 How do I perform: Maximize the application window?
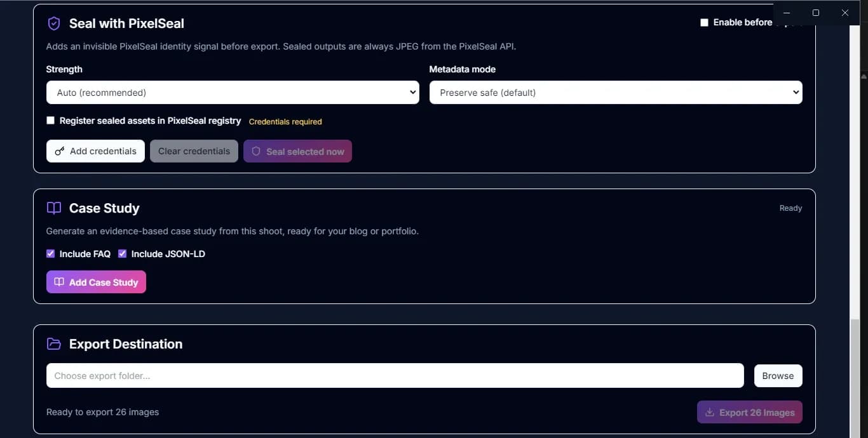click(816, 13)
